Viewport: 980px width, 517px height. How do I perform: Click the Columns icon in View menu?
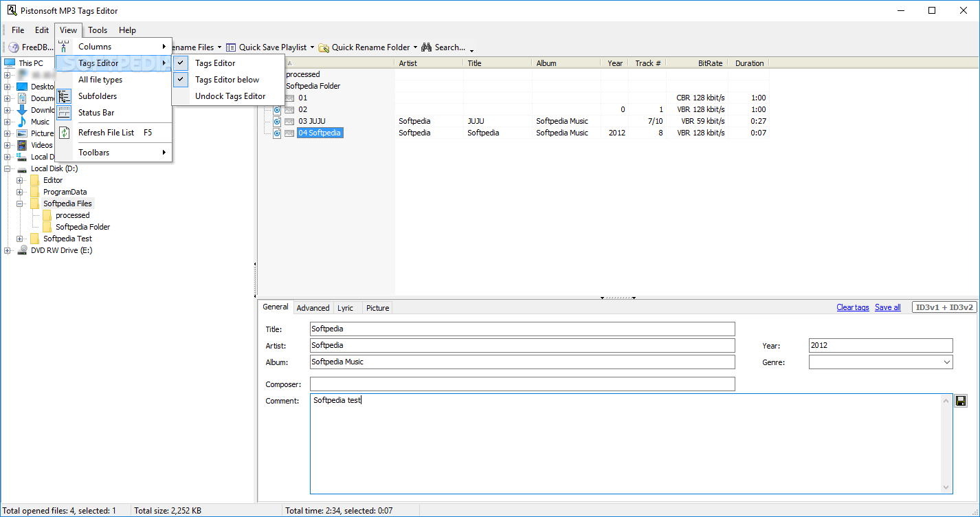pyautogui.click(x=64, y=47)
